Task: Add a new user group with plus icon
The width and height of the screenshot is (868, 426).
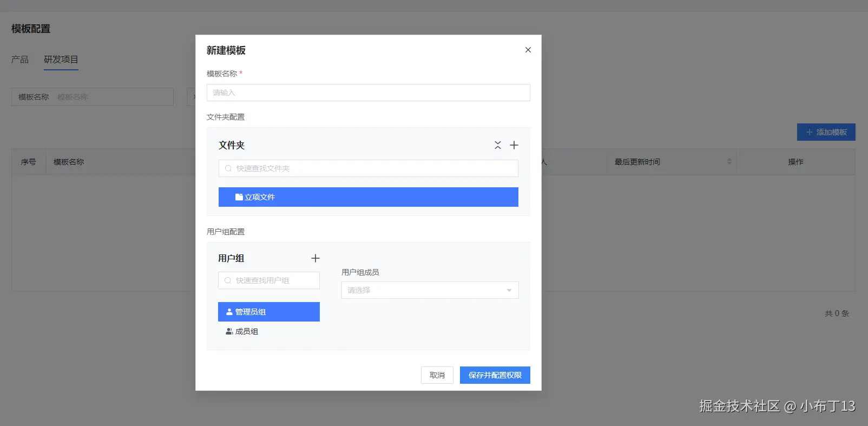Action: click(315, 258)
